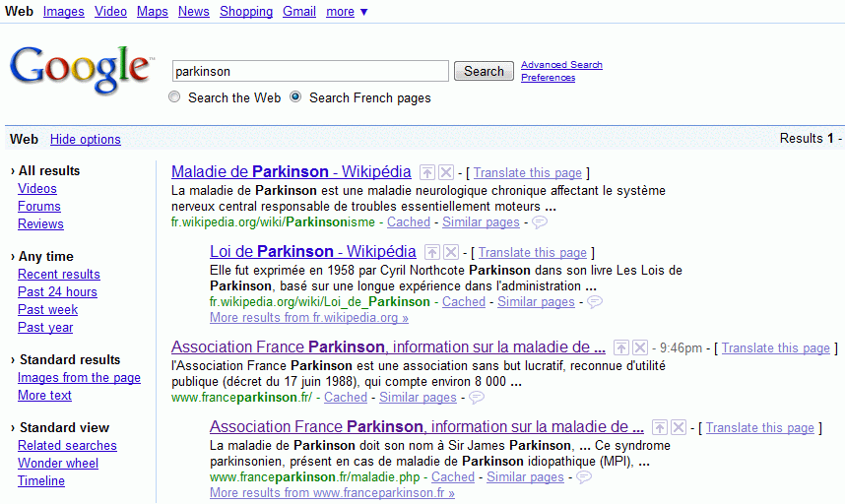Collapse the Standard results options group

tap(13, 360)
